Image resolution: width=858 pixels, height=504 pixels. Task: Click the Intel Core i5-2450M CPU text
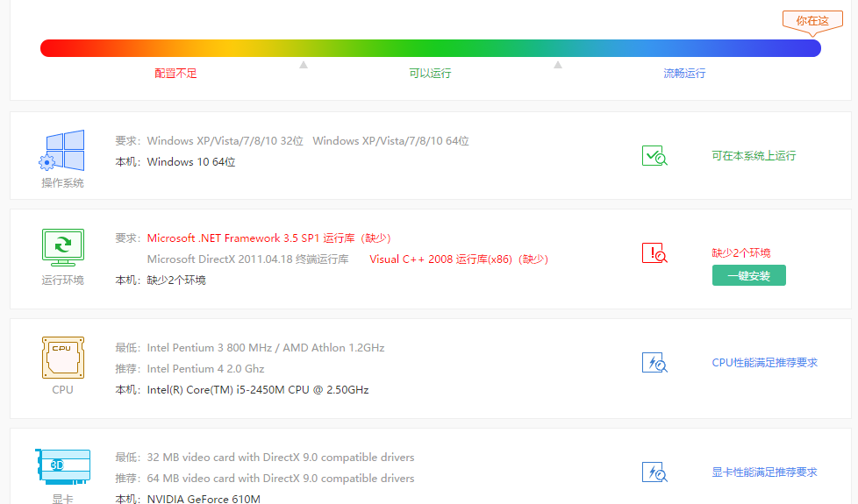pos(258,390)
